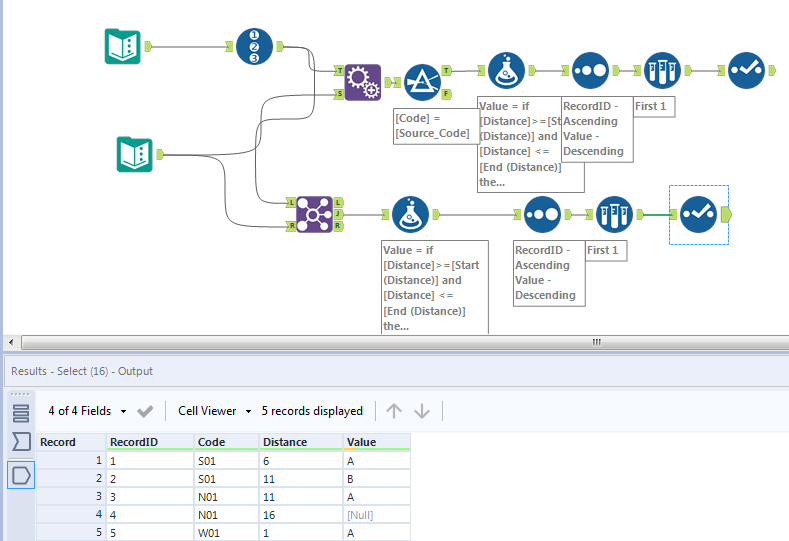The width and height of the screenshot is (789, 541).
Task: Select the lower Formula flask tool
Action: coord(410,214)
